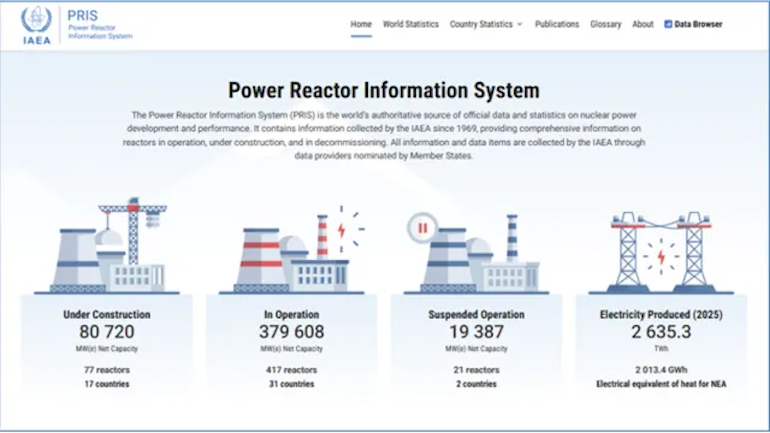Image resolution: width=770 pixels, height=433 pixels.
Task: Click the Power Reactor Information System main heading
Action: click(384, 90)
